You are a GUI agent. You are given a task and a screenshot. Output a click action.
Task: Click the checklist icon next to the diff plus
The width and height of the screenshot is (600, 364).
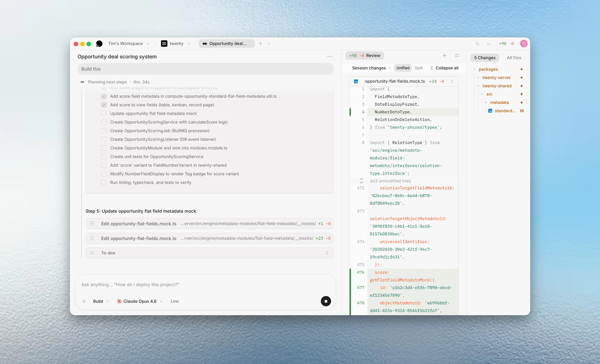tap(457, 55)
